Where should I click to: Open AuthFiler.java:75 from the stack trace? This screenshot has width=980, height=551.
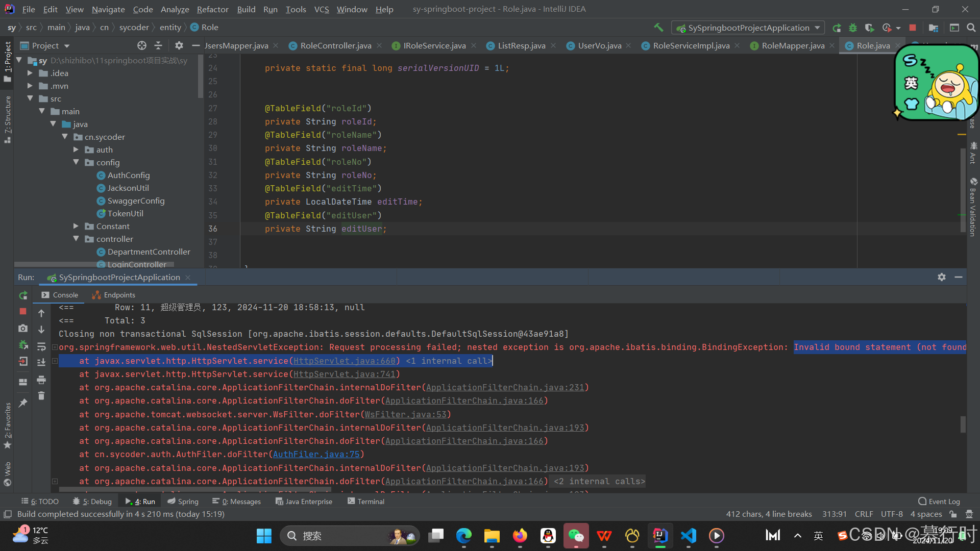click(316, 454)
